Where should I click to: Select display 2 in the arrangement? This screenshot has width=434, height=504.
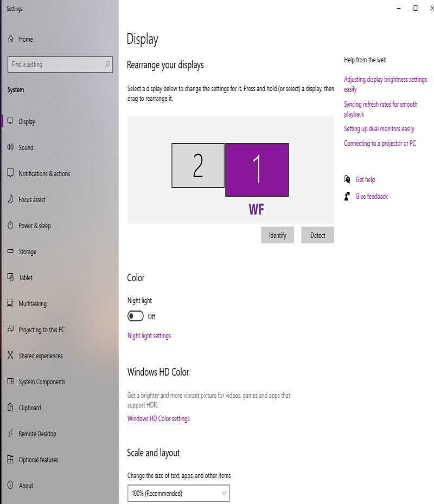coord(198,165)
